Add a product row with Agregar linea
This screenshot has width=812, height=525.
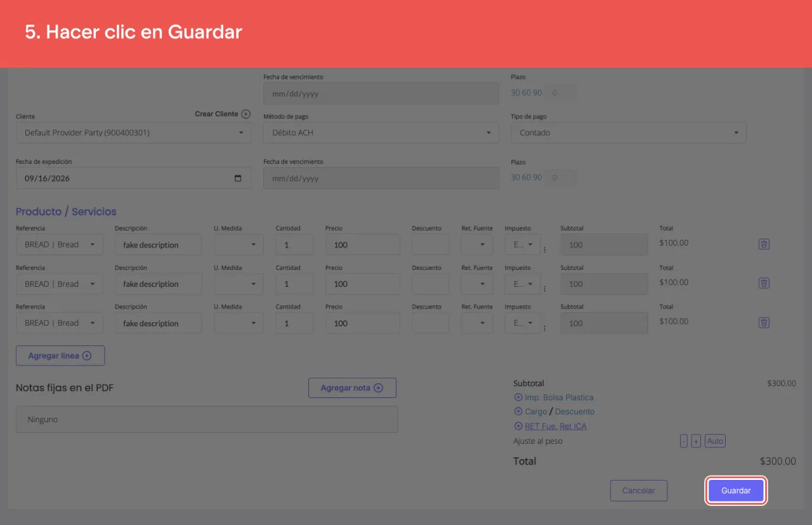point(60,356)
